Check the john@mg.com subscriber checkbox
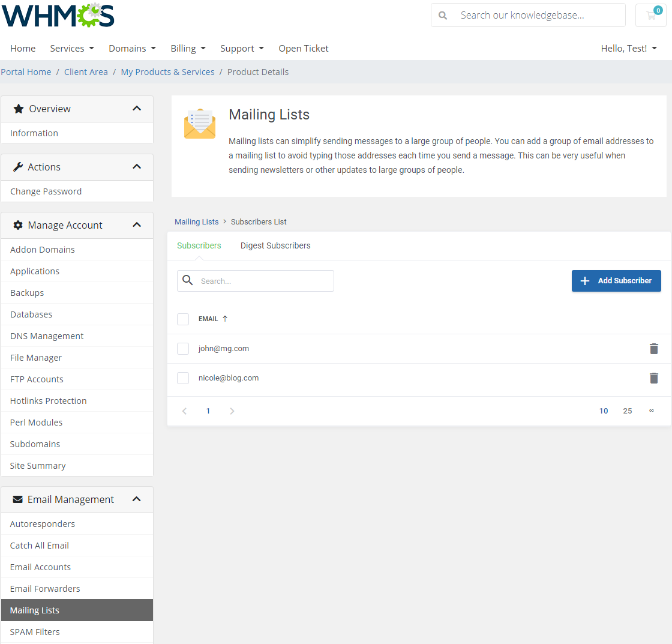 [x=183, y=349]
